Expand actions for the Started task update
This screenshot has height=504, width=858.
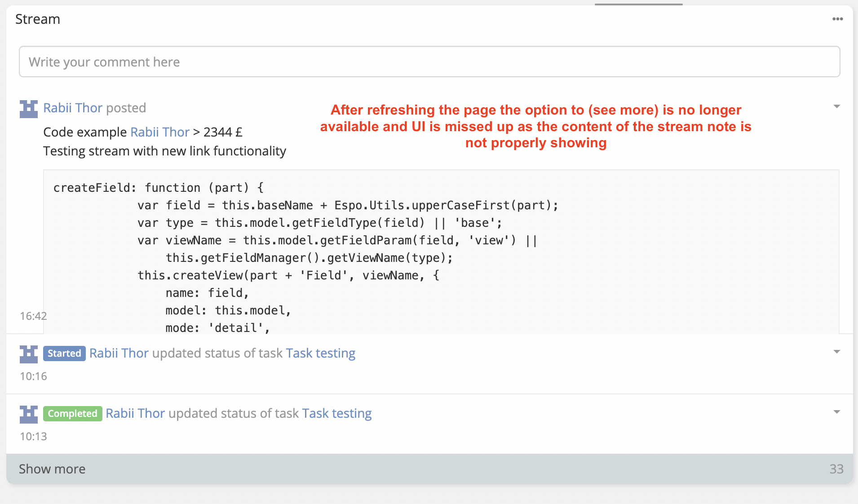pyautogui.click(x=837, y=351)
